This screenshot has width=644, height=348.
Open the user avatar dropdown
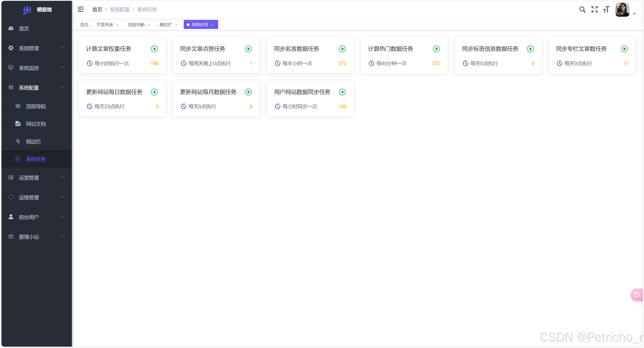[622, 10]
